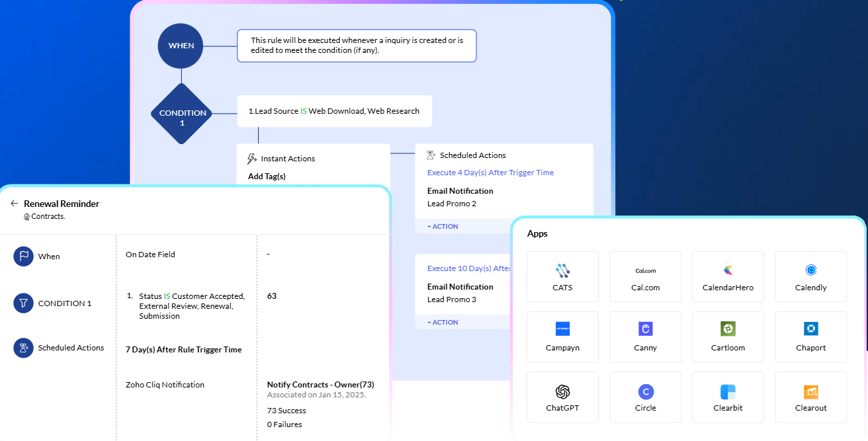868x441 pixels.
Task: Click On Date Field text
Action: [x=150, y=255]
